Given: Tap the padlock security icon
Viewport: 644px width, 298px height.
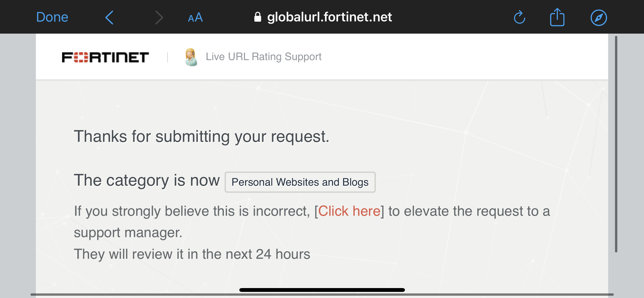Looking at the screenshot, I should [x=258, y=17].
